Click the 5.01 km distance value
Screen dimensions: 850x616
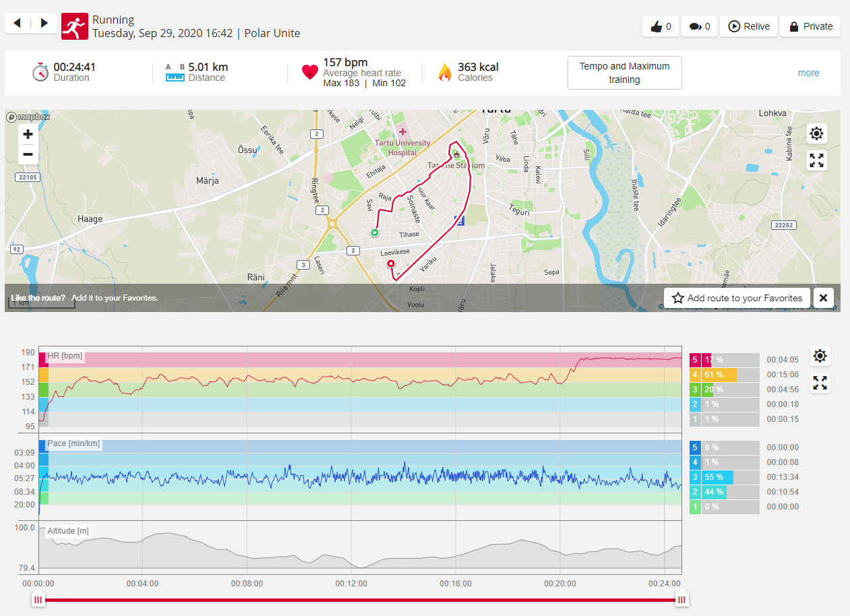click(208, 67)
